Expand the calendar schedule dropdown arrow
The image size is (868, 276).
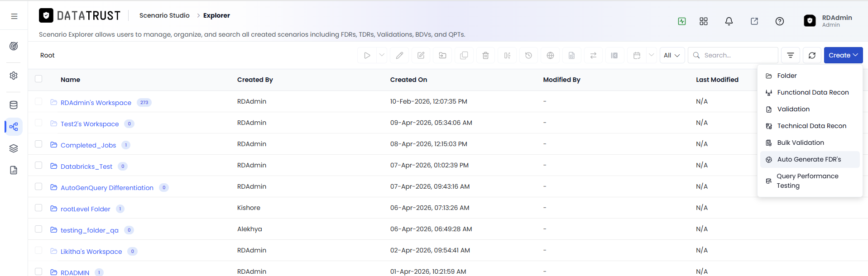(x=652, y=55)
